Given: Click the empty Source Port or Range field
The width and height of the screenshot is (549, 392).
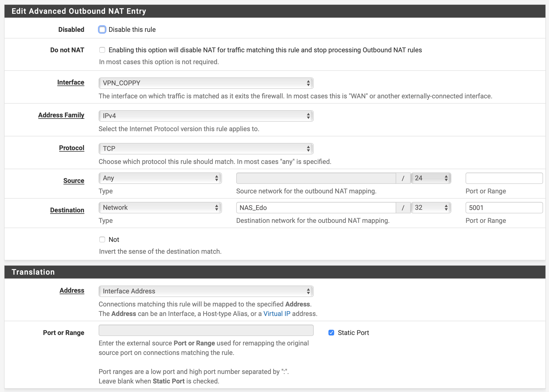Looking at the screenshot, I should tap(504, 178).
